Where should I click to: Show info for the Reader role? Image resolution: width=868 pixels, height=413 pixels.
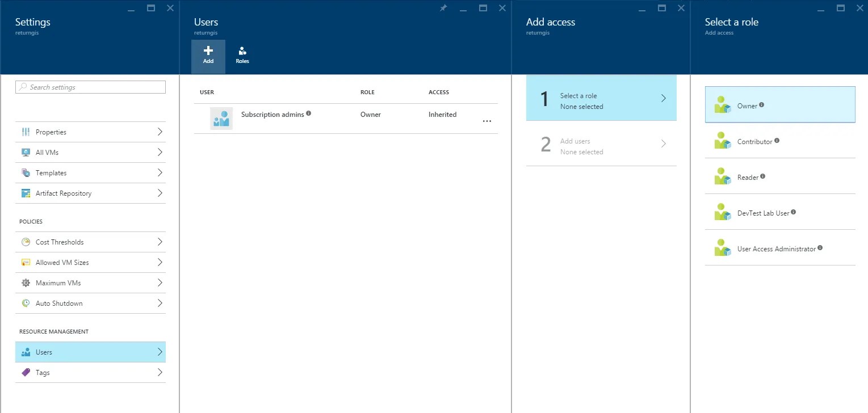pos(763,176)
